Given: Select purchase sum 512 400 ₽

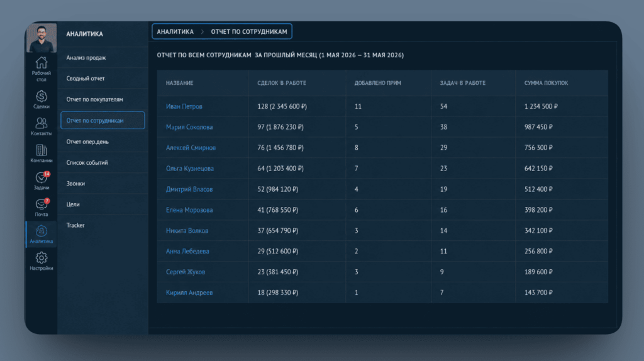Looking at the screenshot, I should (x=538, y=189).
